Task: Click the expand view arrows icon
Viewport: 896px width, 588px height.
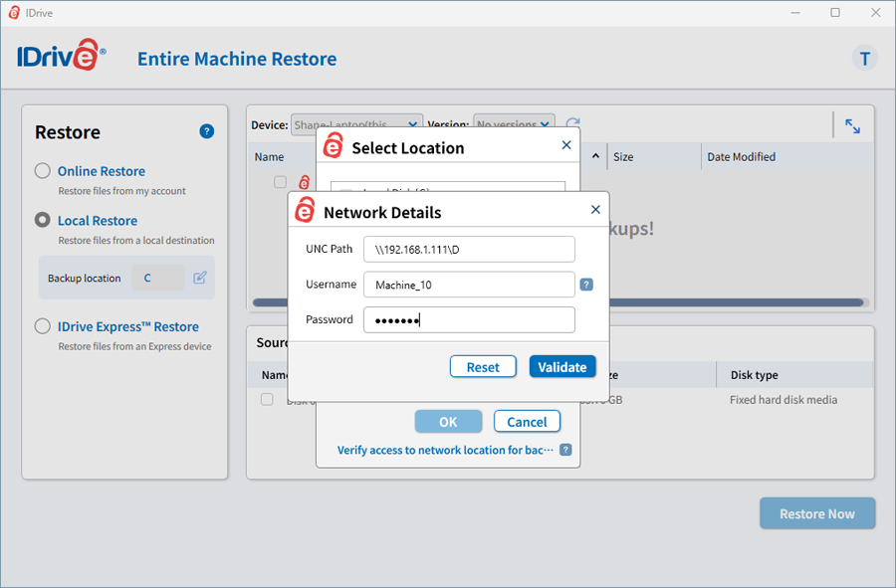Action: pyautogui.click(x=852, y=126)
